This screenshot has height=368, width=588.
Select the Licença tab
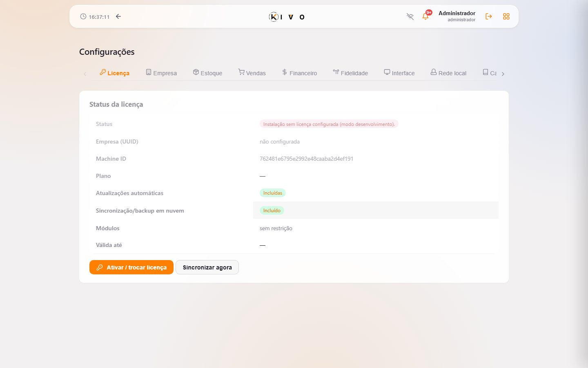tap(114, 73)
